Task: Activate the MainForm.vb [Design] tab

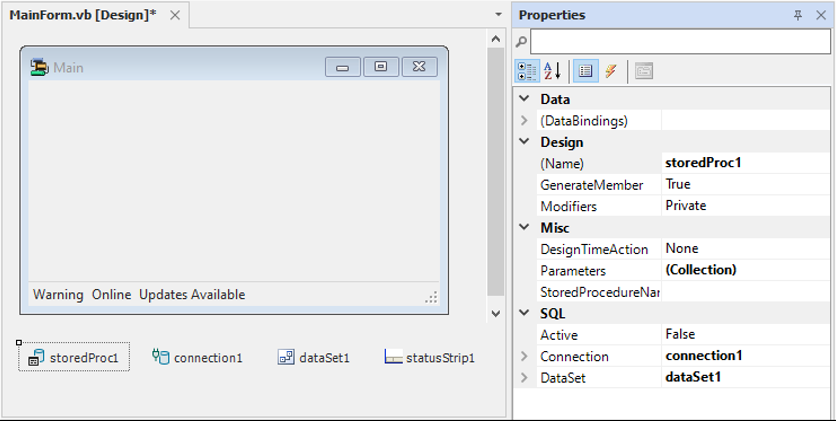Action: pyautogui.click(x=83, y=15)
